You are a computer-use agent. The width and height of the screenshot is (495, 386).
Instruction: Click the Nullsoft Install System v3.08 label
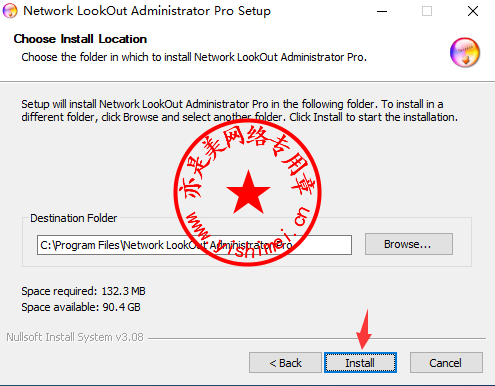click(x=75, y=337)
